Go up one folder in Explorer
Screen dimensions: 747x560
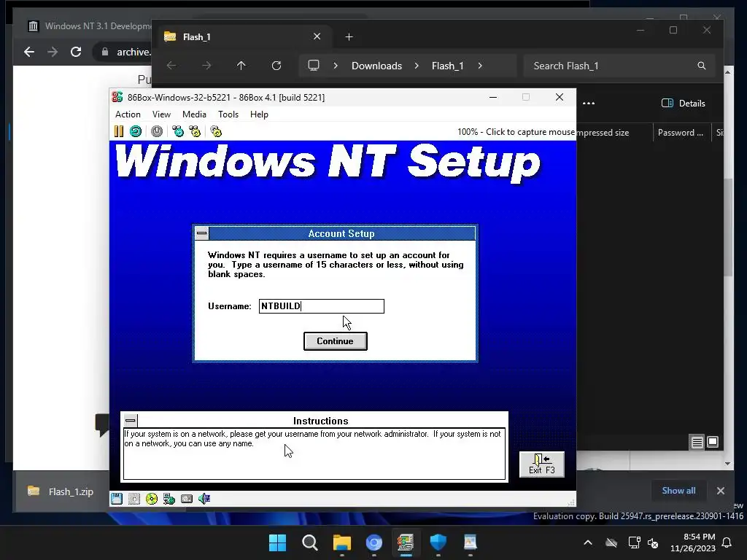(x=241, y=66)
